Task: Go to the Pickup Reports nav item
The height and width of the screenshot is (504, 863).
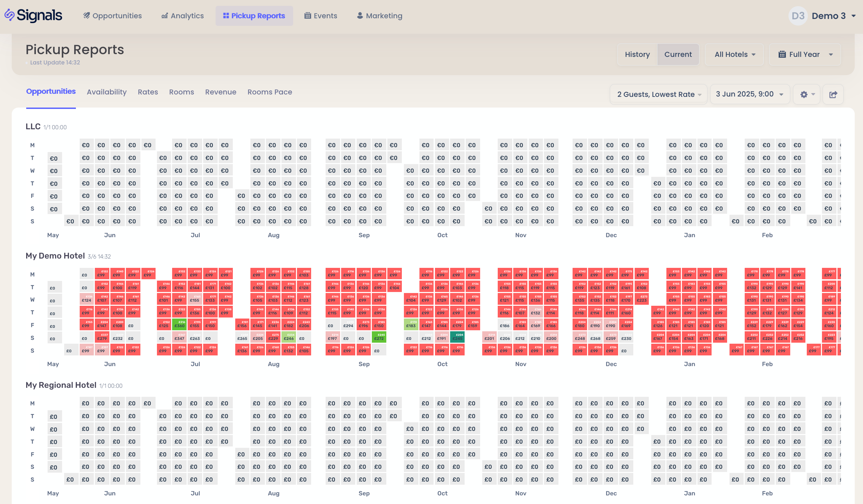Action: coord(254,16)
